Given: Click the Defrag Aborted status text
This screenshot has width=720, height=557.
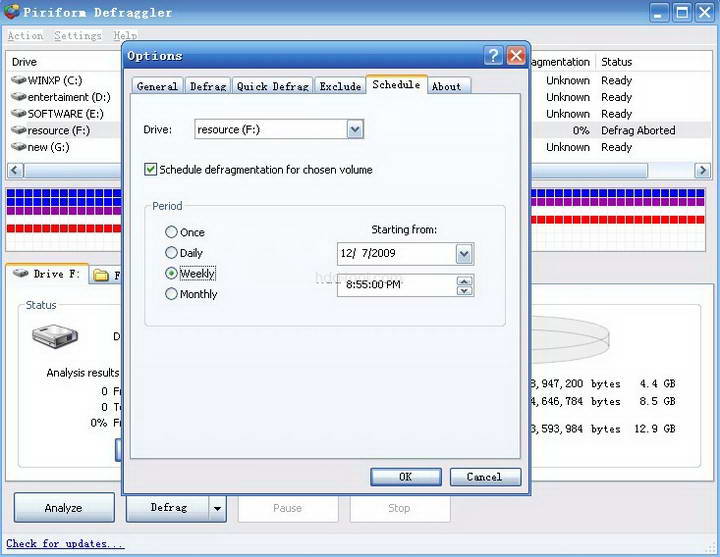Looking at the screenshot, I should click(x=638, y=130).
